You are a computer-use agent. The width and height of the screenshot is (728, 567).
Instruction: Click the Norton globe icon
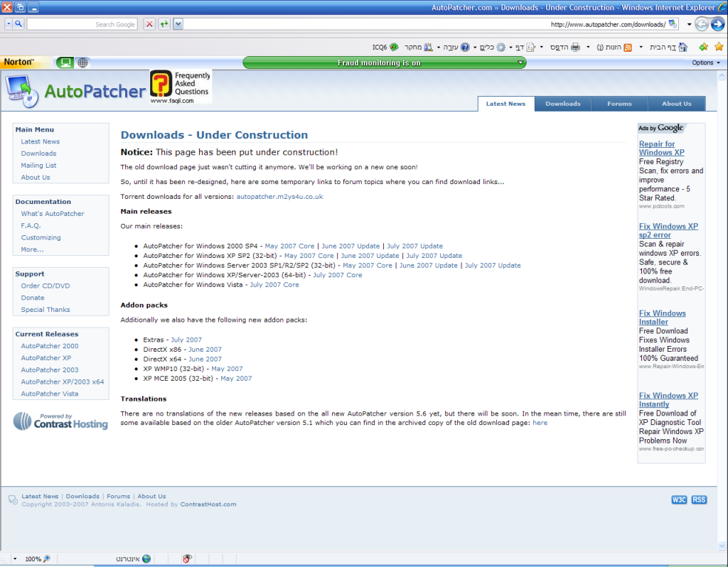pos(82,63)
